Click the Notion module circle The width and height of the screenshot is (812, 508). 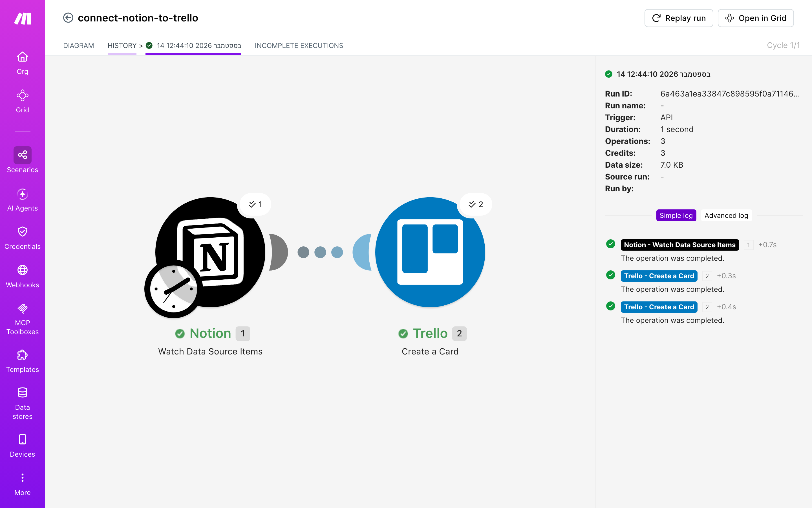click(x=210, y=252)
